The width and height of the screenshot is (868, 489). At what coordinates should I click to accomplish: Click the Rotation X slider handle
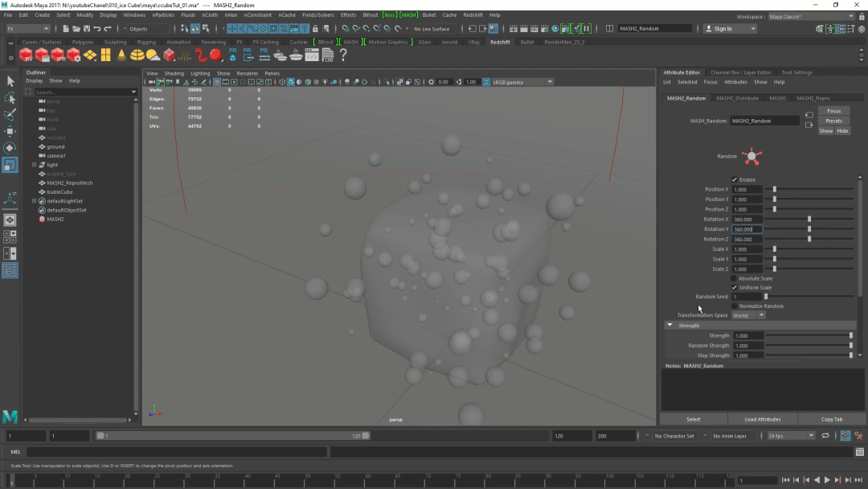(809, 219)
